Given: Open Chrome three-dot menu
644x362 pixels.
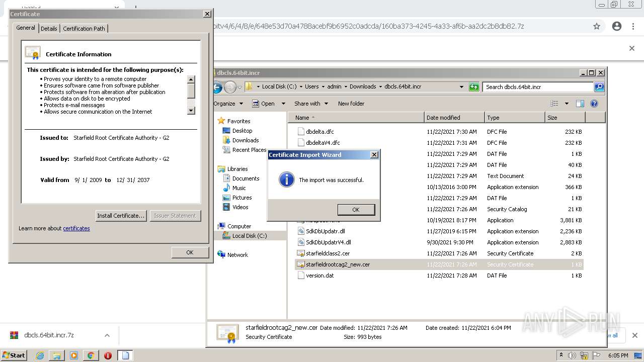Looking at the screenshot, I should click(632, 26).
